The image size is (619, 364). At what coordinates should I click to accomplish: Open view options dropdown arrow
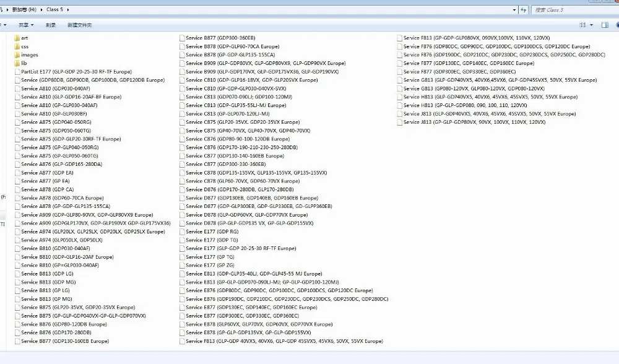(591, 25)
